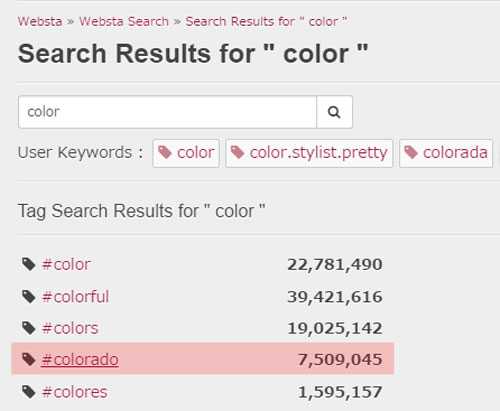This screenshot has width=500, height=411.
Task: Click tag icon beside #colores
Action: click(x=29, y=392)
